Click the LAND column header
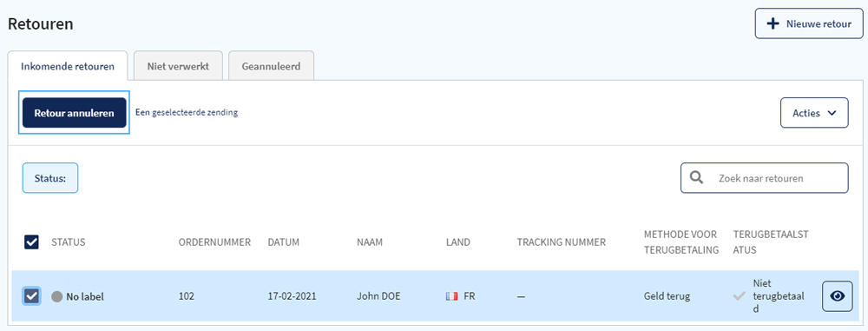The image size is (868, 331). tap(457, 242)
